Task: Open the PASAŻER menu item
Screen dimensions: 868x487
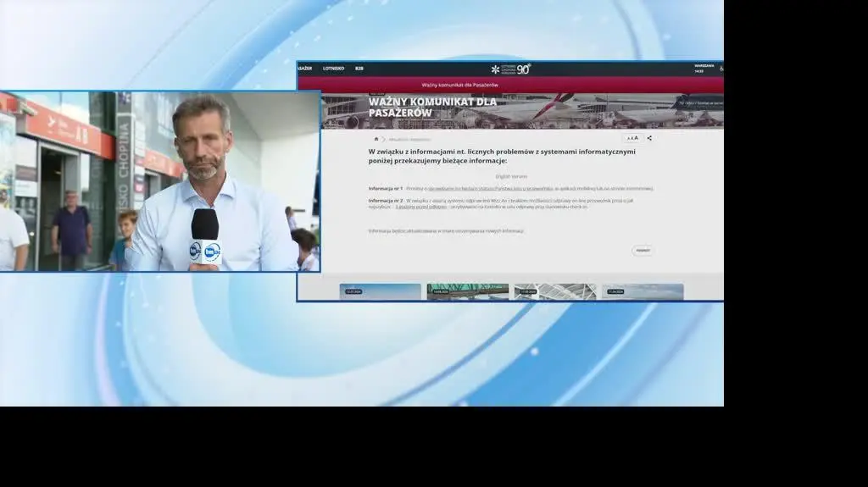Action: (x=305, y=69)
